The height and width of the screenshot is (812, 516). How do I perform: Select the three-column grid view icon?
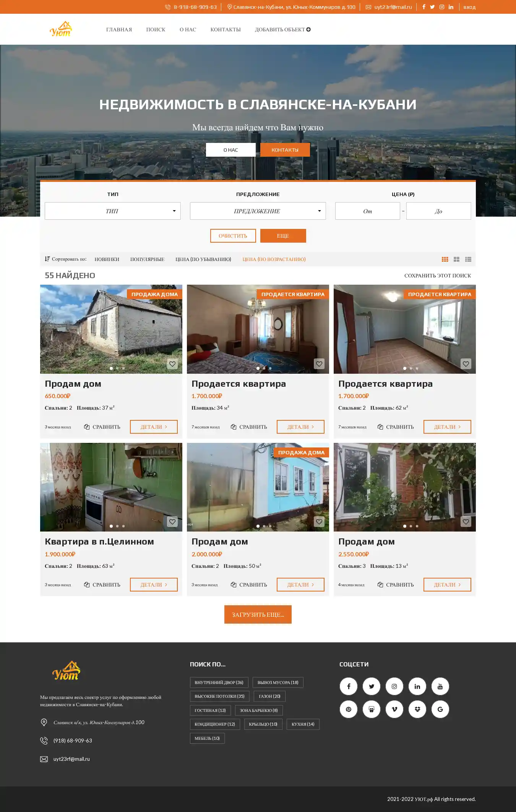point(445,259)
